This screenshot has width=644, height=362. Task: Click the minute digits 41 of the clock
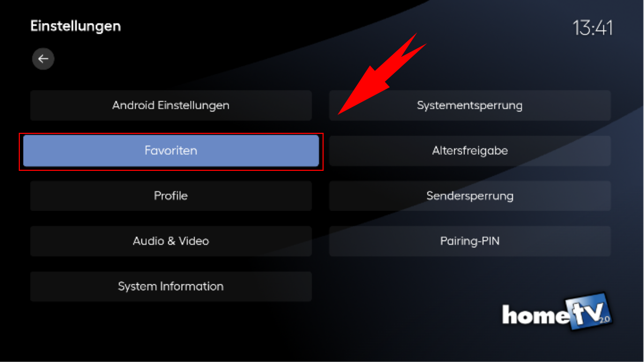click(603, 28)
